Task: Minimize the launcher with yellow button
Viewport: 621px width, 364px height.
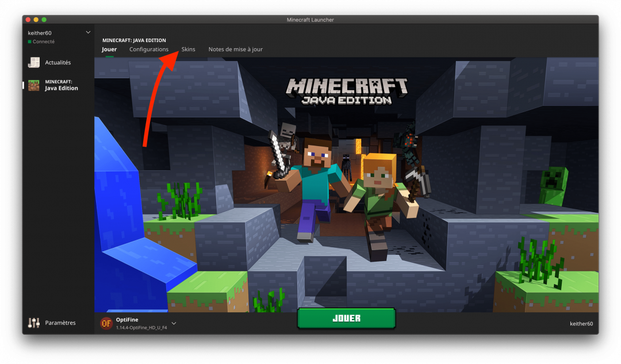Action: point(36,20)
